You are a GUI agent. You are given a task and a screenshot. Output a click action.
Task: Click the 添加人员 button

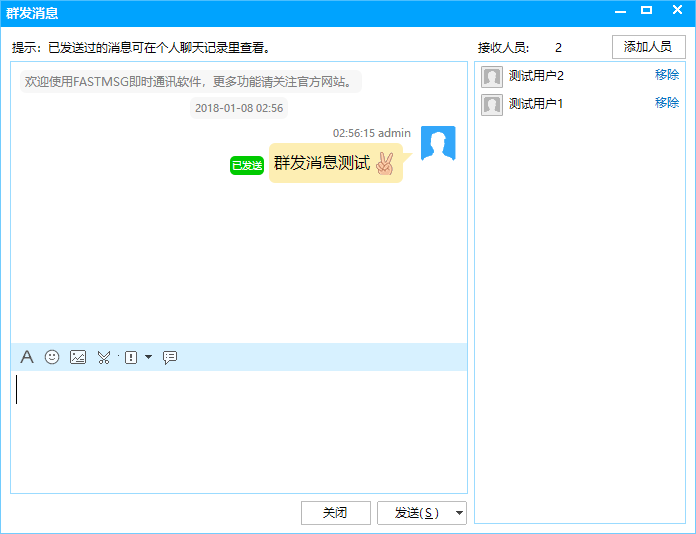(649, 47)
